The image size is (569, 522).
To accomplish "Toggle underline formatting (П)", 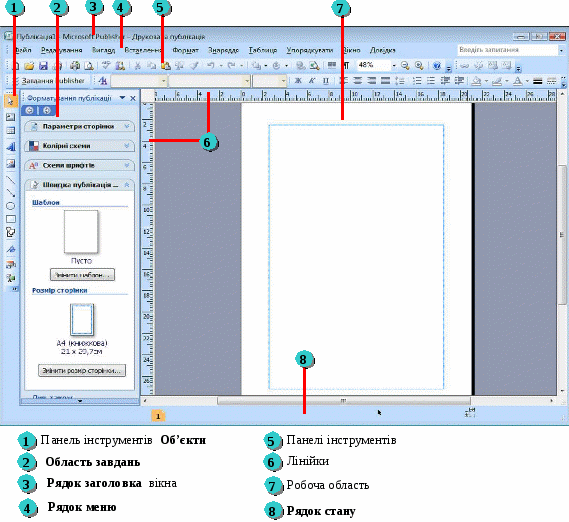I will point(326,81).
